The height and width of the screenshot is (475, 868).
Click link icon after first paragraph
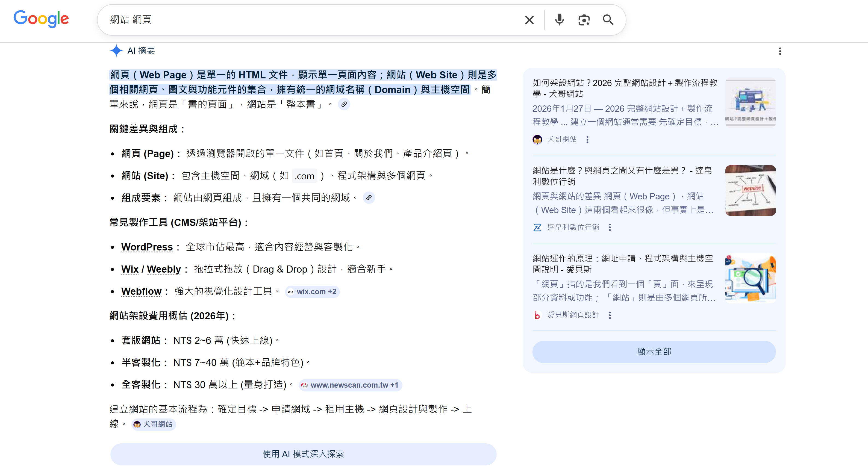point(344,104)
